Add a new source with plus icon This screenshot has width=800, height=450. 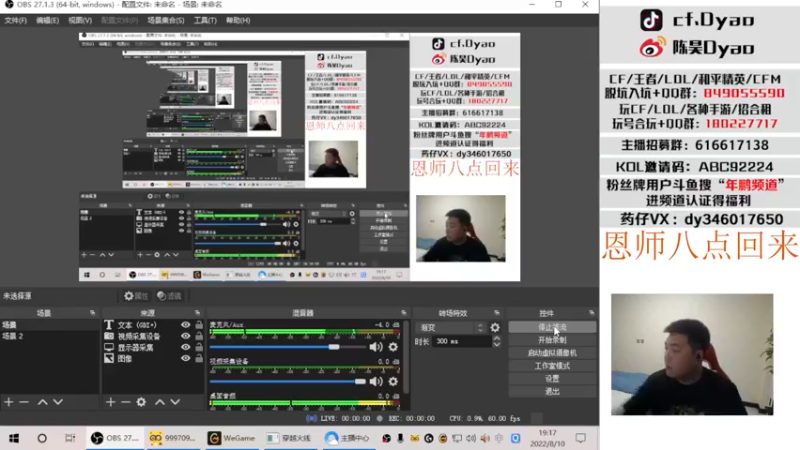[x=111, y=402]
